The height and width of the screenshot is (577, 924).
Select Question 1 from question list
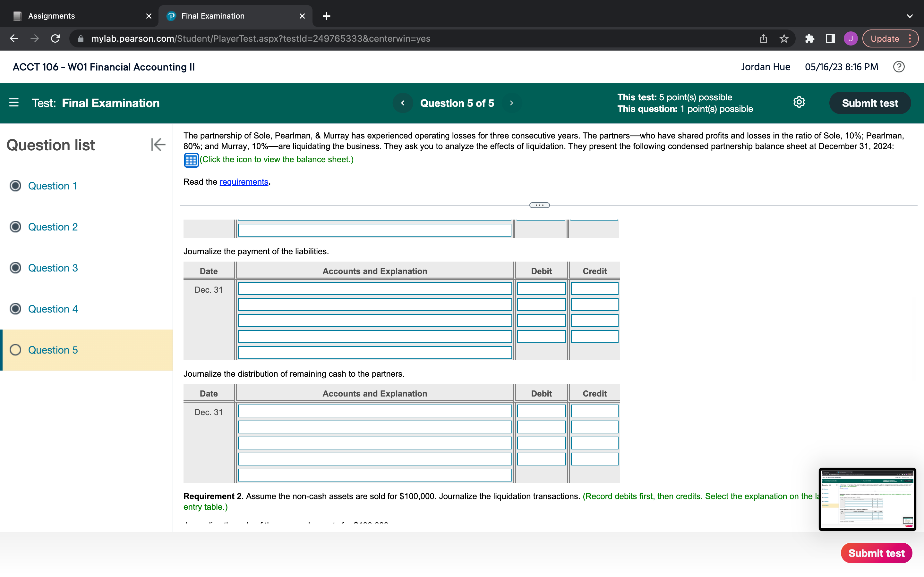point(52,186)
